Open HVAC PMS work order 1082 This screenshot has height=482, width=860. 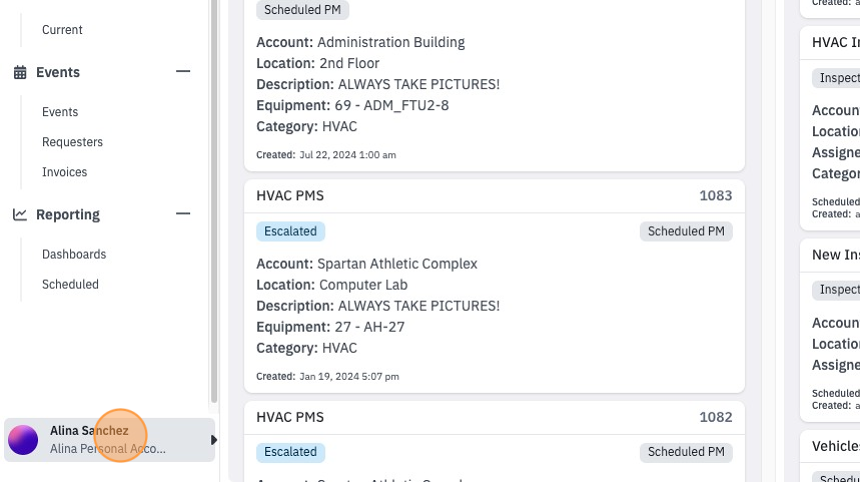(x=494, y=442)
